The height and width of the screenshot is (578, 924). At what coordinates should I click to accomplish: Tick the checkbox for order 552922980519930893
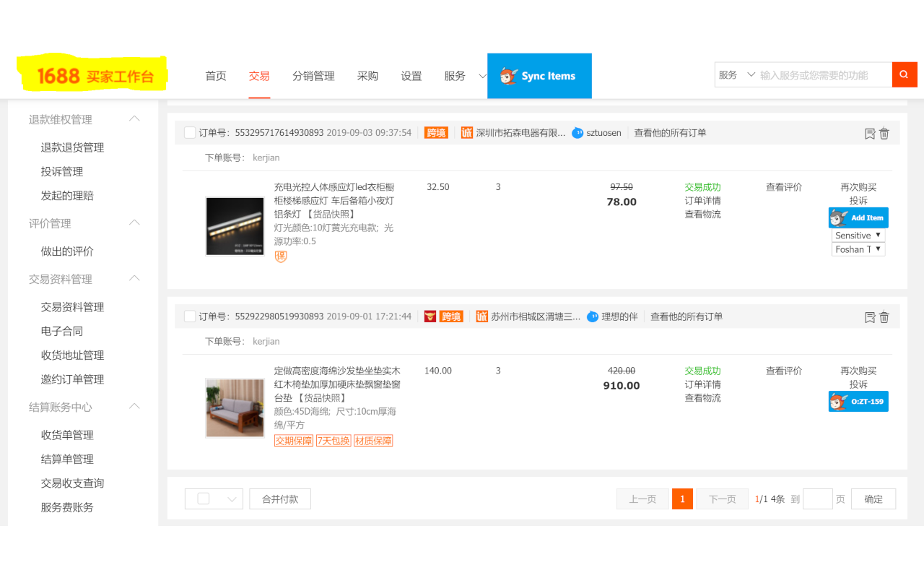190,316
